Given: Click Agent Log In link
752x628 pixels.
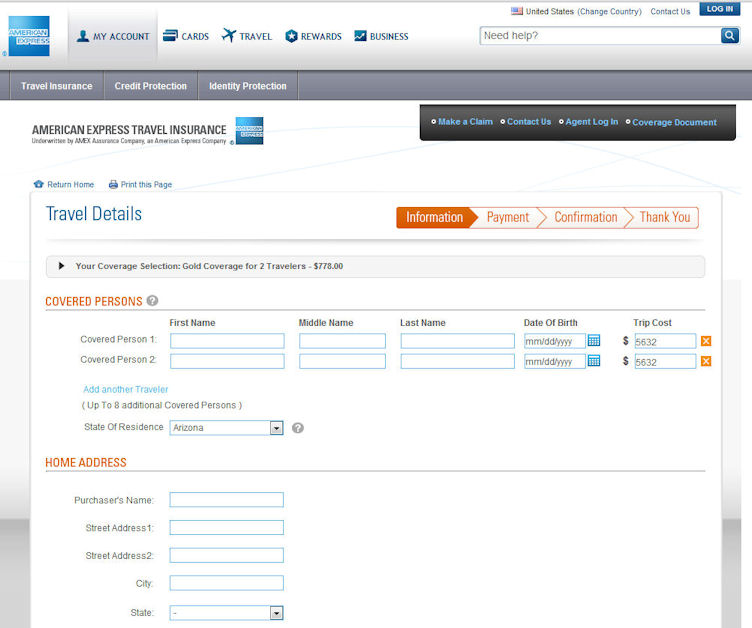Looking at the screenshot, I should (x=592, y=122).
